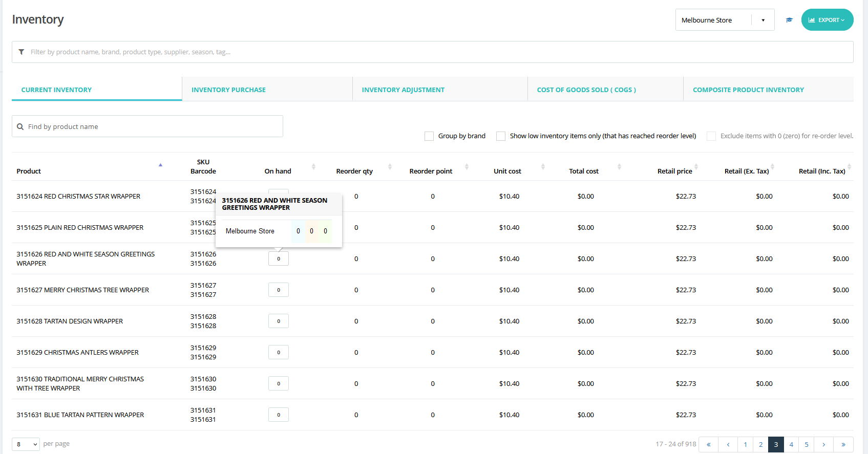Sort by Retail price column arrows
Viewport: 868px width, 454px height.
696,167
